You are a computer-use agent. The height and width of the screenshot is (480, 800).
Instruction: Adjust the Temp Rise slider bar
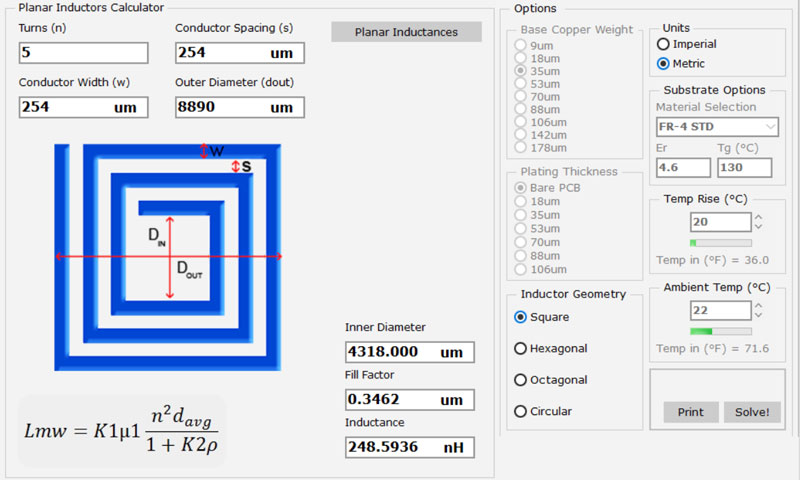pyautogui.click(x=720, y=242)
